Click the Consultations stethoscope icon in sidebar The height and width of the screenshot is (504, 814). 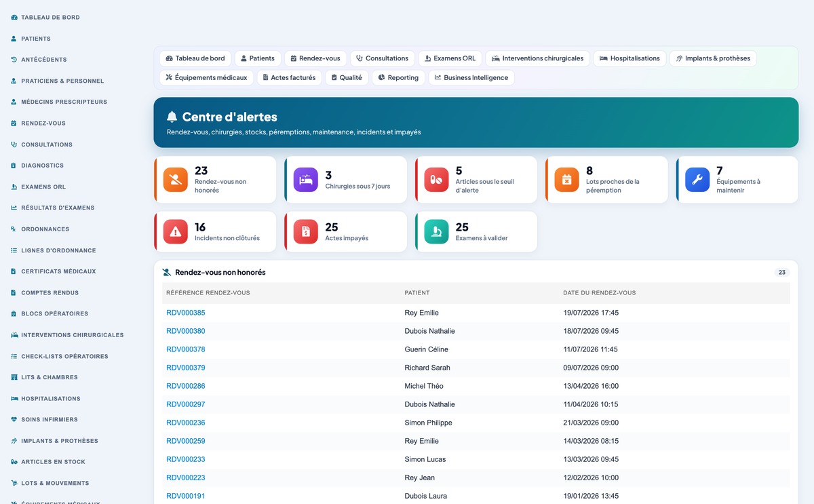coord(14,144)
